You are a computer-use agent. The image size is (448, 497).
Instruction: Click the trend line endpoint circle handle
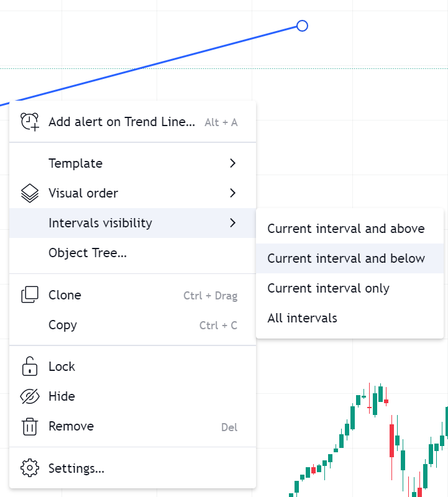[x=302, y=25]
